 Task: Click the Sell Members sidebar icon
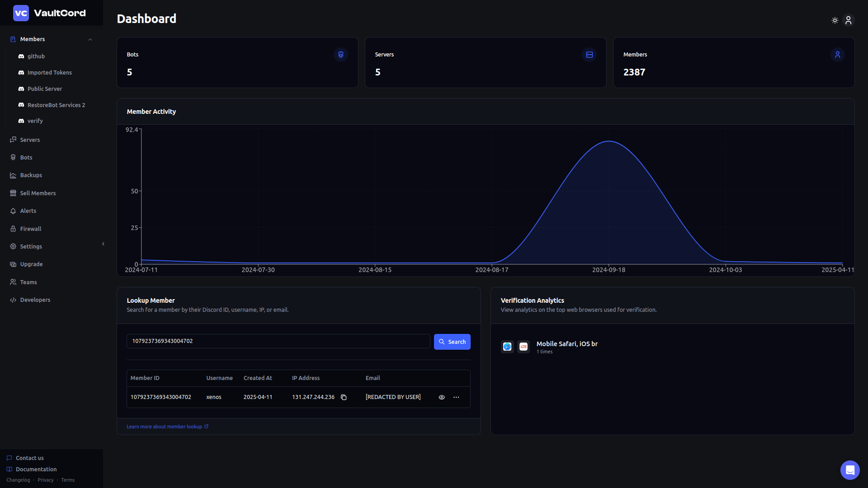tap(13, 193)
